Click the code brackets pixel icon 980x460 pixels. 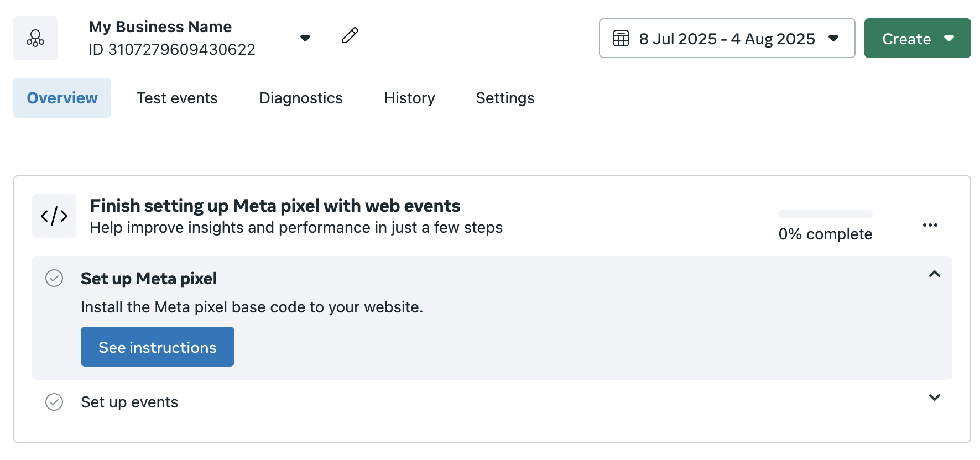coord(54,216)
